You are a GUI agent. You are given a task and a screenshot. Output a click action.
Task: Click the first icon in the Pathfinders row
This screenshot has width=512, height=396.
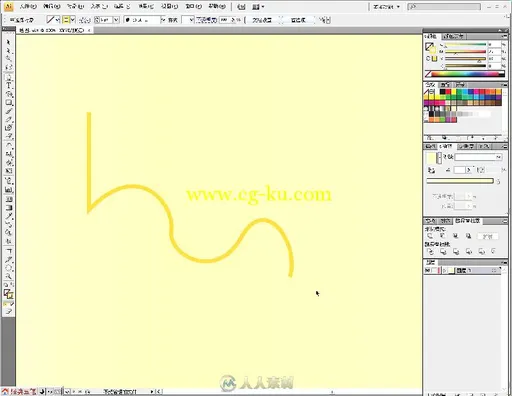[430, 251]
